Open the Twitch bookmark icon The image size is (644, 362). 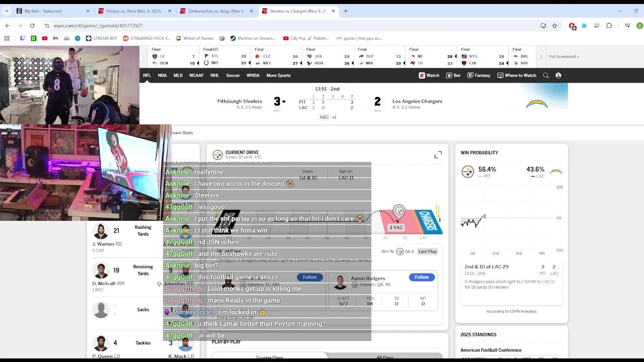(23, 38)
